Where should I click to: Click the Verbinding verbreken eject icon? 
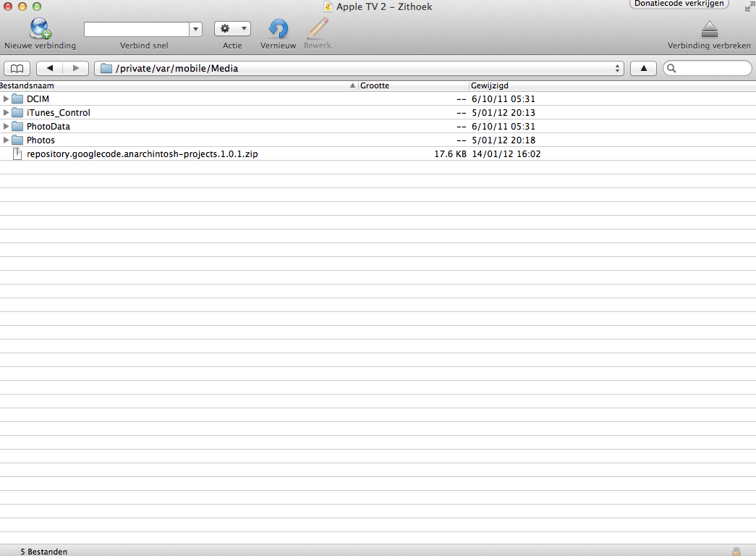tap(709, 30)
